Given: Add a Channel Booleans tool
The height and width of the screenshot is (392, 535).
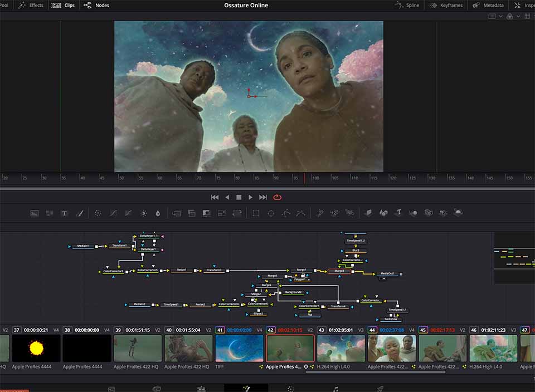Looking at the screenshot, I should (x=192, y=213).
